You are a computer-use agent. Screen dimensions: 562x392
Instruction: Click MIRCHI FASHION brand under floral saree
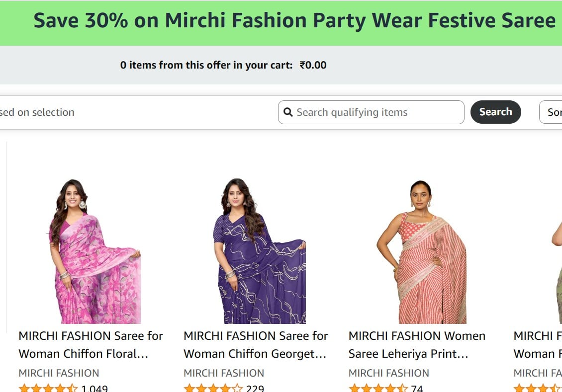pyautogui.click(x=59, y=373)
